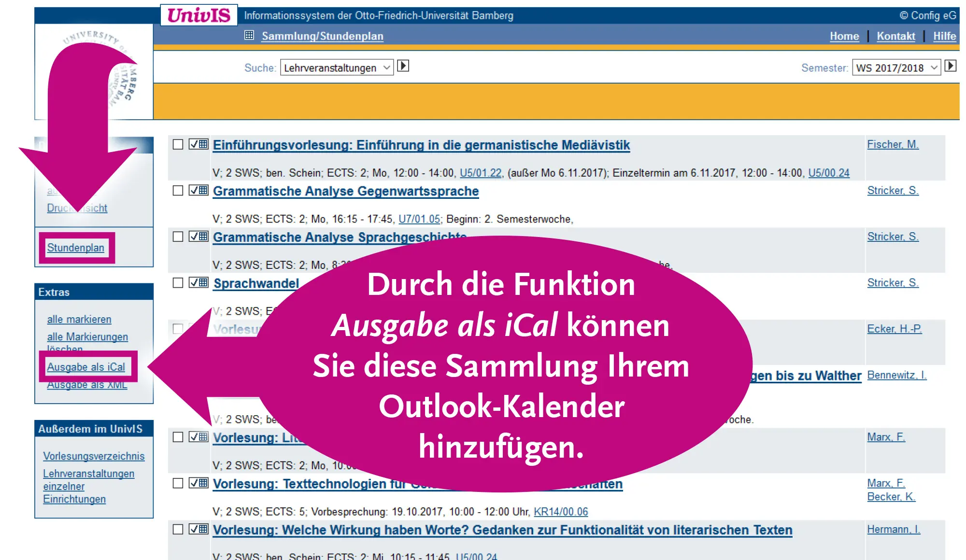The image size is (966, 560).
Task: Open Stricker, S. in Gegenwartssprache row
Action: [x=893, y=191]
